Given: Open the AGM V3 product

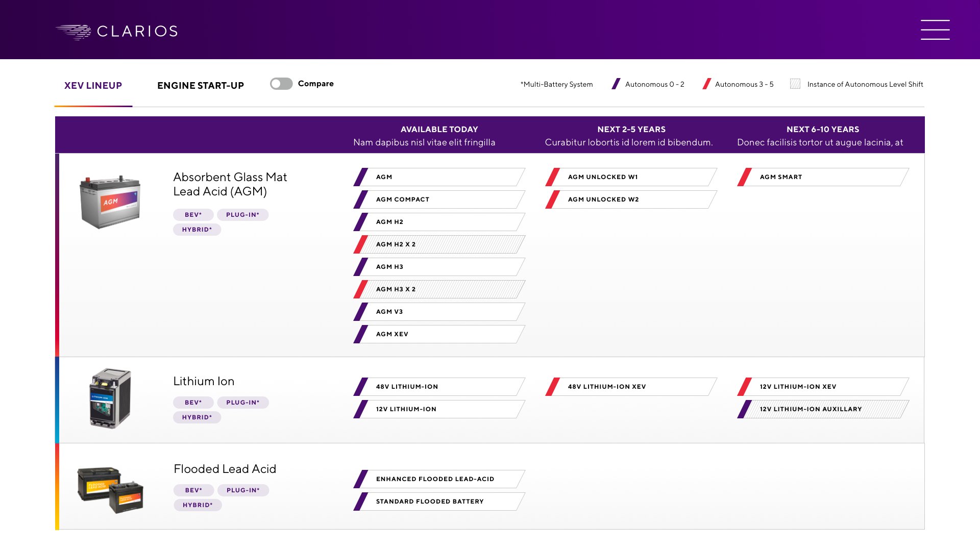Looking at the screenshot, I should click(439, 312).
